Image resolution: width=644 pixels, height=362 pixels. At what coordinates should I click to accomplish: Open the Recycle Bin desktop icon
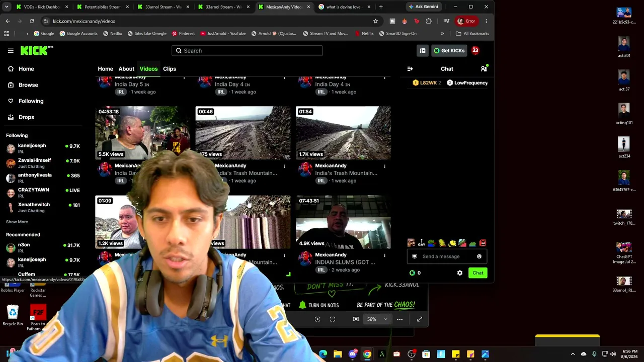click(x=13, y=315)
